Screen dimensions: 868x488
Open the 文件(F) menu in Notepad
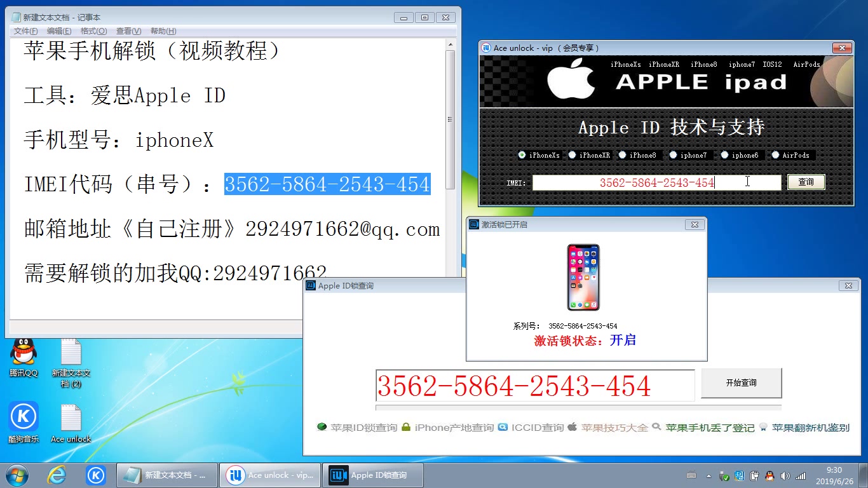click(x=25, y=31)
